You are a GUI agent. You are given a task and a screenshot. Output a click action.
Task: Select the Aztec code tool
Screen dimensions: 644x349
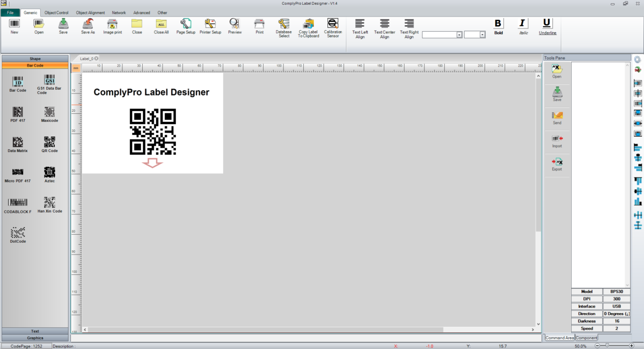point(49,175)
